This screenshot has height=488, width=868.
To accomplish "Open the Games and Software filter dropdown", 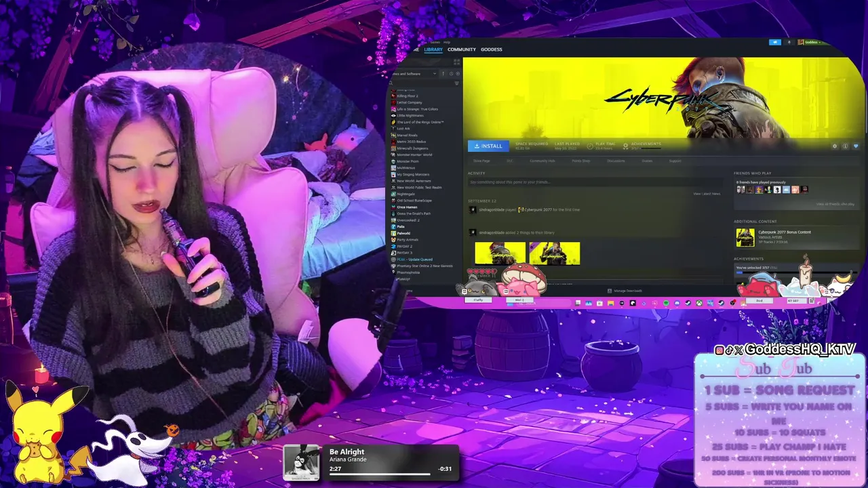I will [x=415, y=74].
